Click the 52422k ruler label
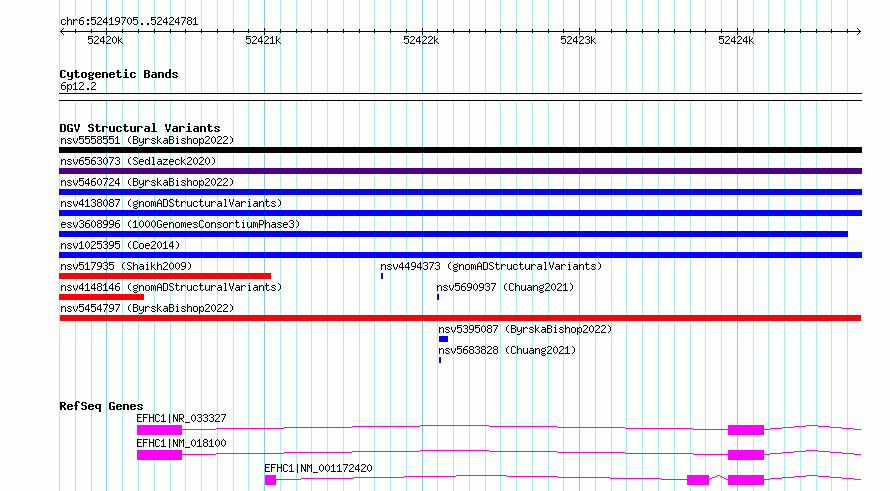 pyautogui.click(x=421, y=40)
